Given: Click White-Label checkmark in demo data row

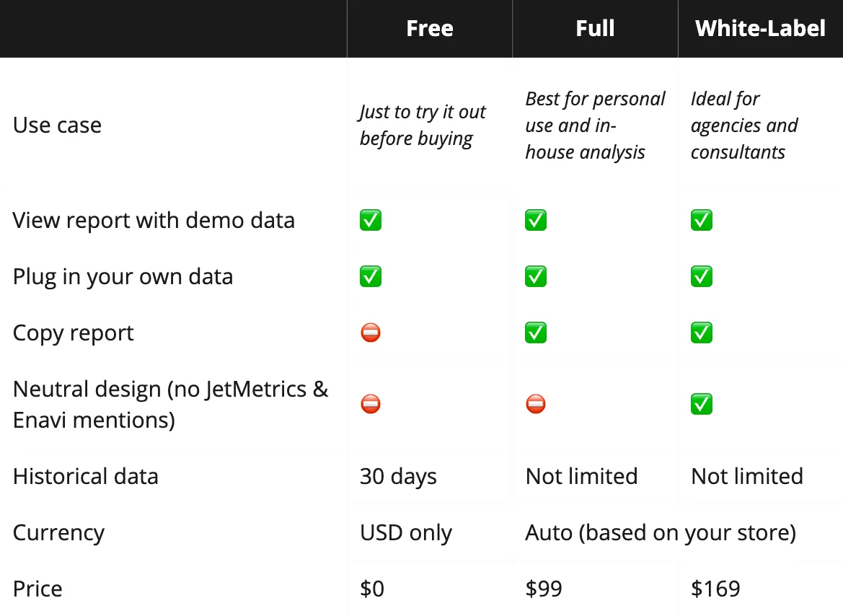Looking at the screenshot, I should coord(702,220).
